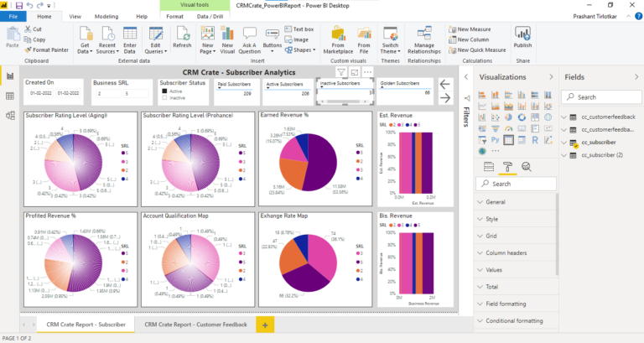The height and width of the screenshot is (343, 644).
Task: Click the Undo arrow in title bar
Action: [29, 5]
